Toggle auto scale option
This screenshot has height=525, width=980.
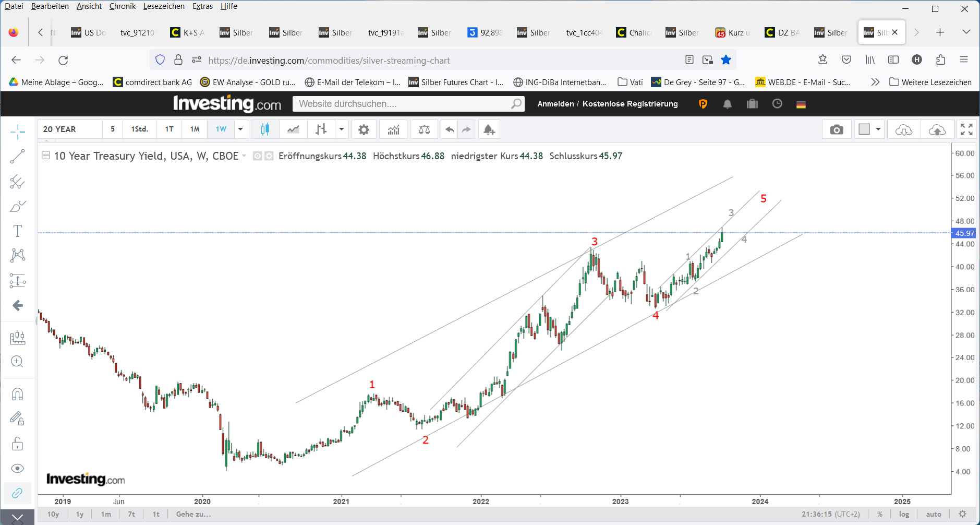point(934,514)
